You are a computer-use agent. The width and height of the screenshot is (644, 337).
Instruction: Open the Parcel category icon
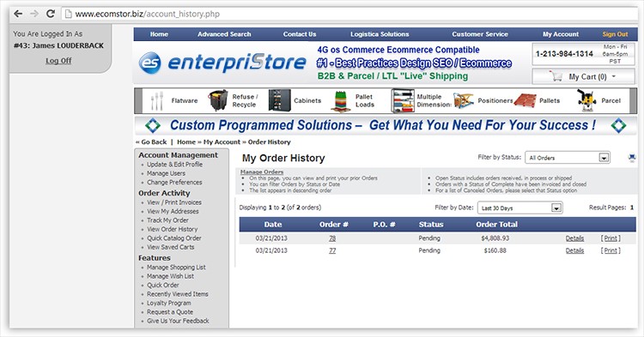point(586,101)
